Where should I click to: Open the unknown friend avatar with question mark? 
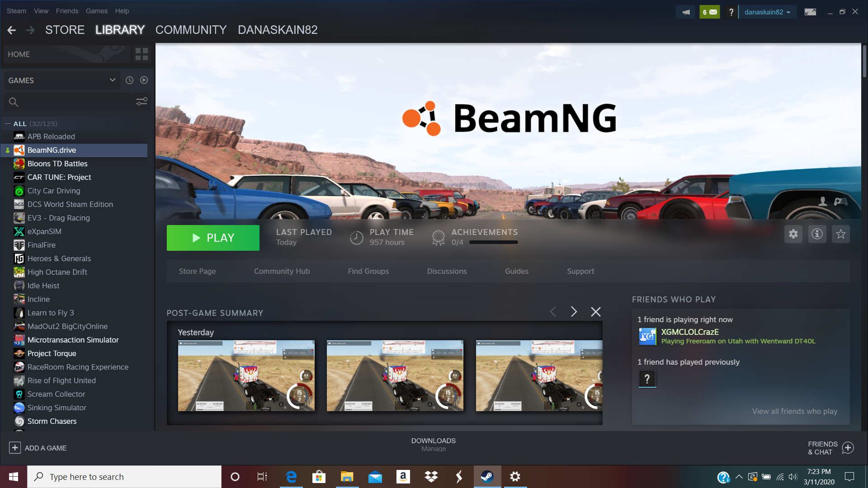647,379
